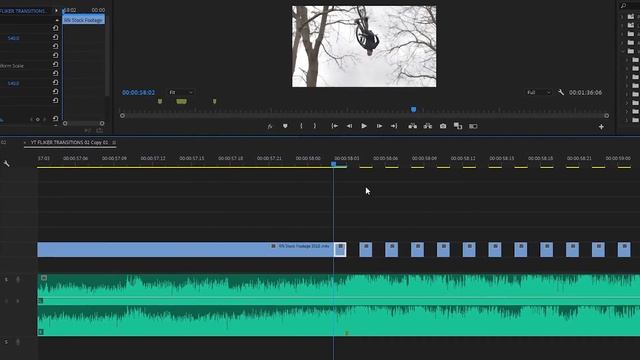Click the video preview in Program Monitor
Image resolution: width=640 pixels, height=360 pixels.
click(x=364, y=46)
